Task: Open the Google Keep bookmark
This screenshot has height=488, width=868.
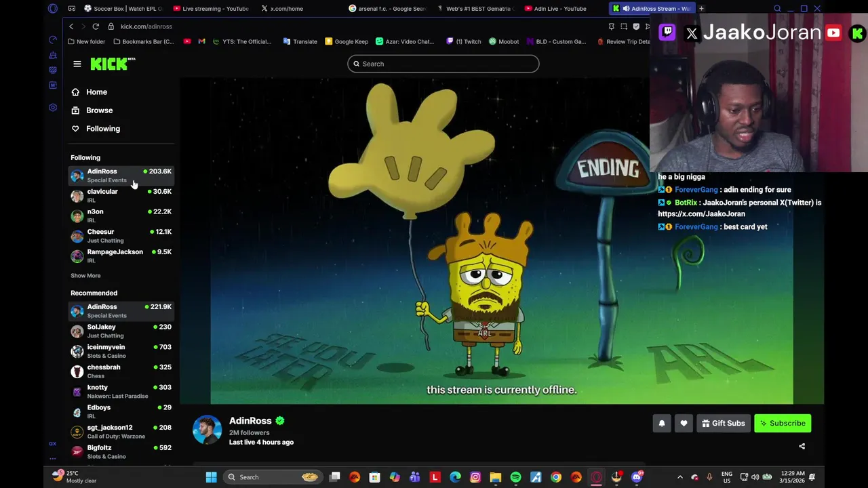Action: pos(347,42)
